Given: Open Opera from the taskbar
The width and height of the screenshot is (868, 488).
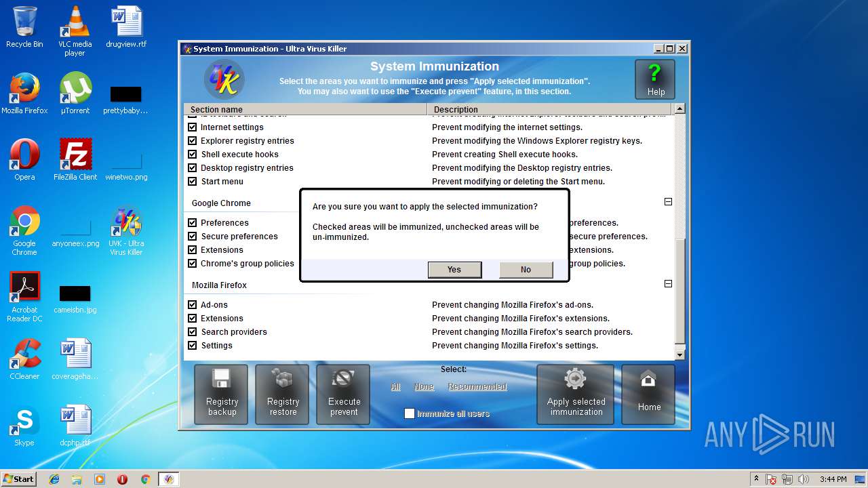Looking at the screenshot, I should (122, 479).
